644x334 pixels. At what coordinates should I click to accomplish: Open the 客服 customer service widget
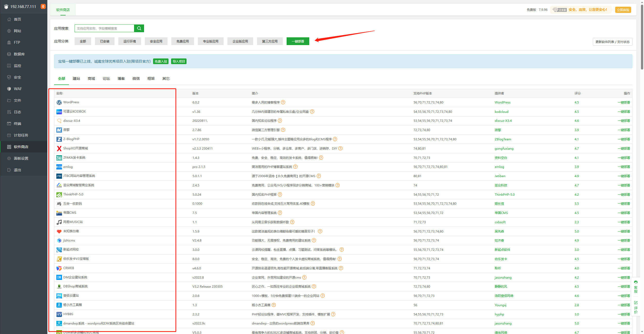coord(636,287)
